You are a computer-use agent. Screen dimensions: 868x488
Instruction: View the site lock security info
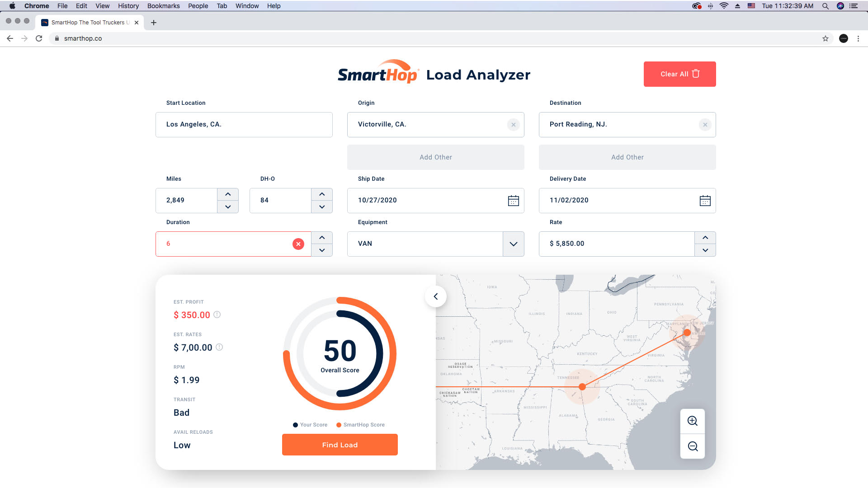point(57,38)
